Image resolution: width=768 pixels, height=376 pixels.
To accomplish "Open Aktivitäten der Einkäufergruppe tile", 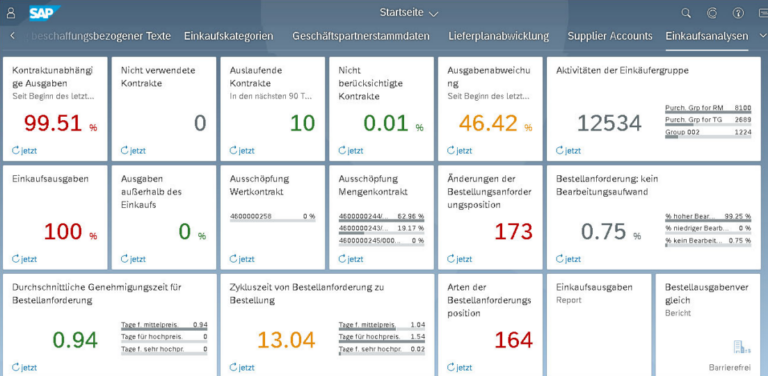I will [654, 109].
